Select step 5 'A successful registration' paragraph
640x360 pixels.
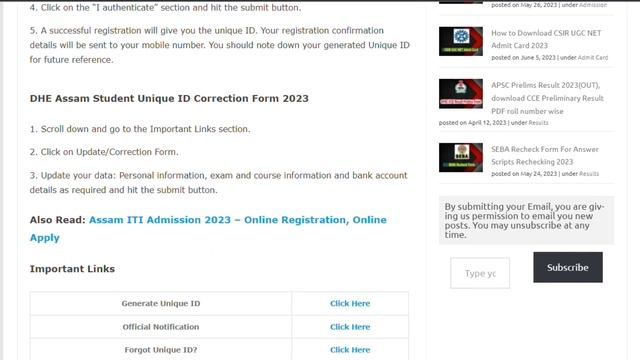[220, 45]
